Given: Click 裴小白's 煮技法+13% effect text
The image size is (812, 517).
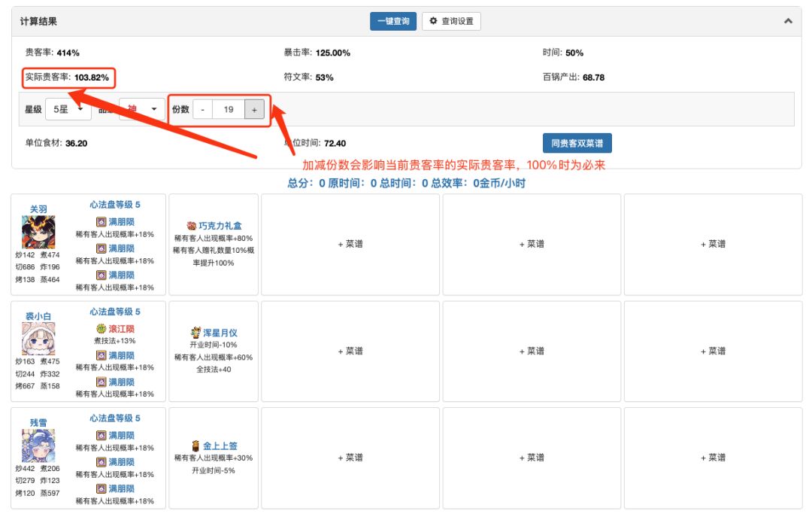Looking at the screenshot, I should (115, 341).
